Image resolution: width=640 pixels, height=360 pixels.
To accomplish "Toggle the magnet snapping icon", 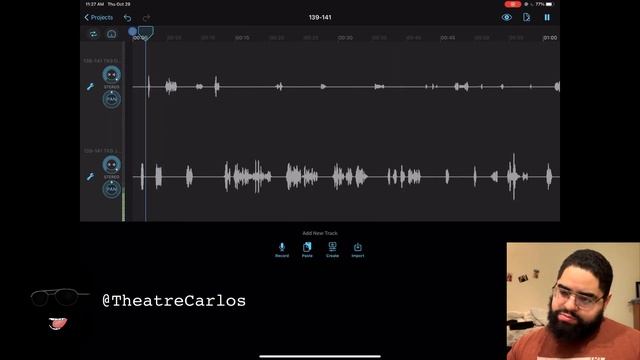I will (111, 34).
